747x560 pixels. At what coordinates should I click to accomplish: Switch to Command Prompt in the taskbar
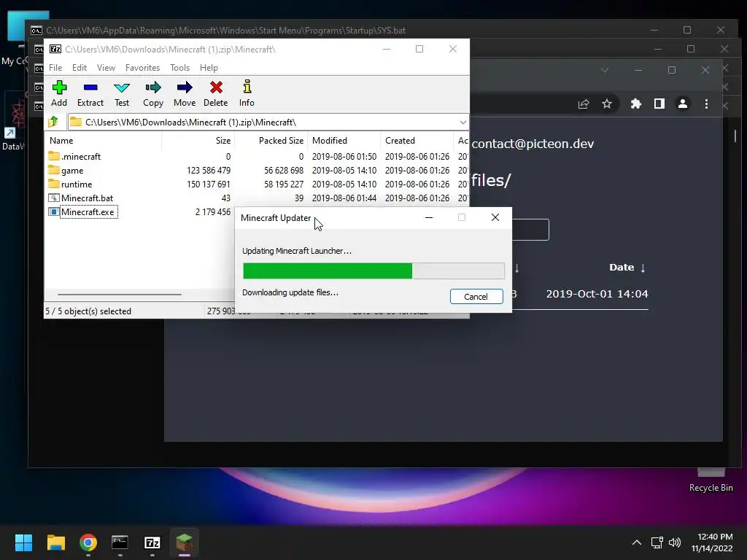[x=120, y=542]
